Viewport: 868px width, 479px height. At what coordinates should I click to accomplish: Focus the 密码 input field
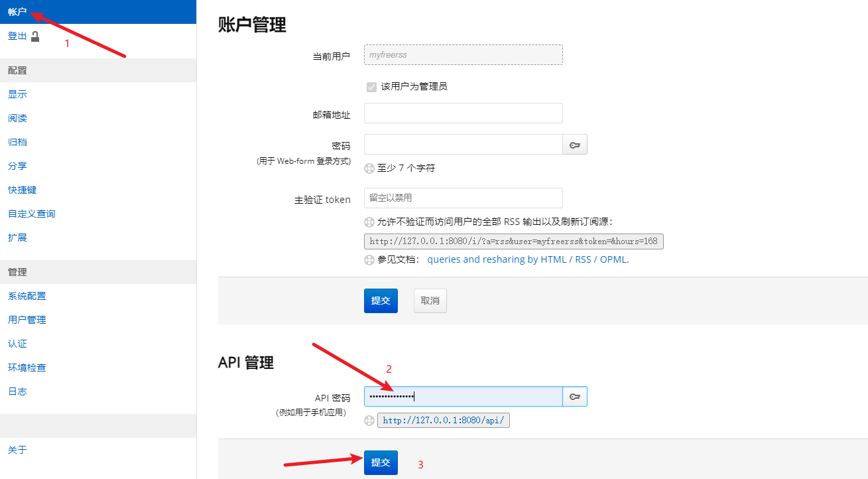(x=464, y=145)
